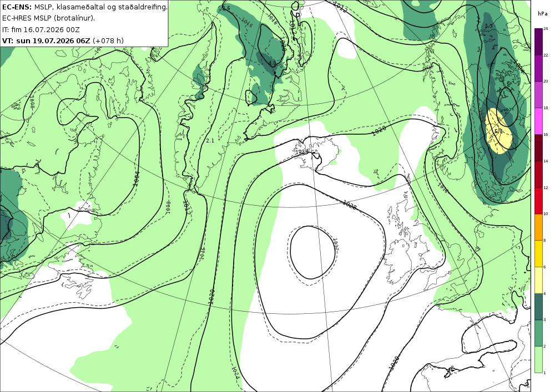Click the 1004 isobar label near Canada
Screen dimensions: 555x392
coord(137,179)
